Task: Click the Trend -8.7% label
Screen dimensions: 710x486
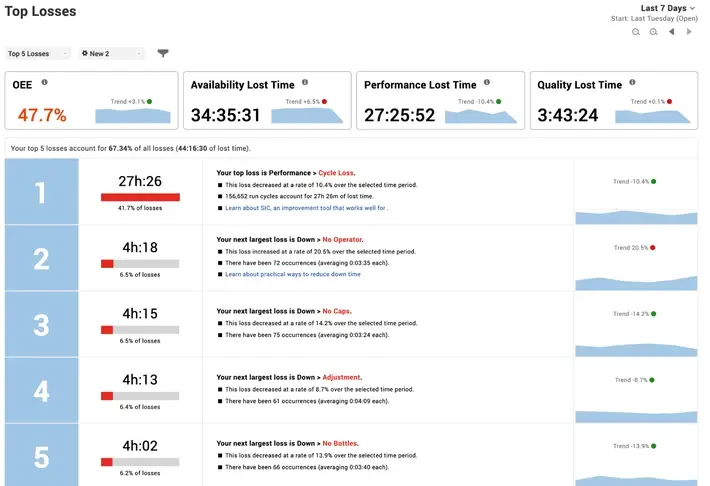Action: 631,380
